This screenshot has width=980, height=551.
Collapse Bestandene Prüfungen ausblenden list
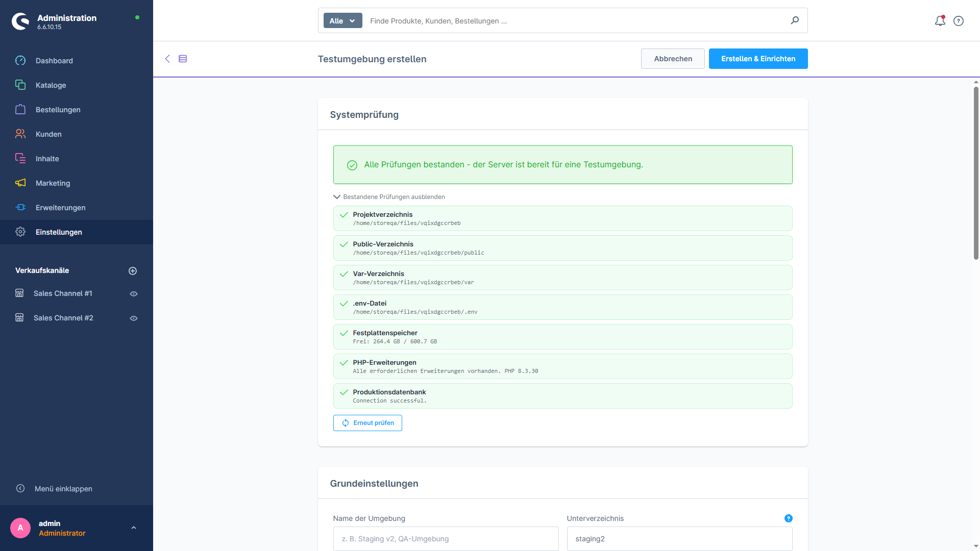pyautogui.click(x=389, y=197)
